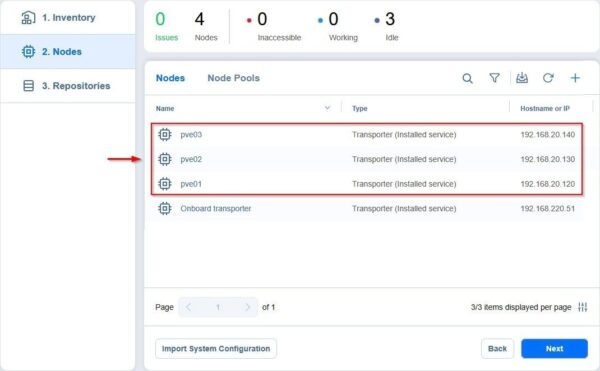Click the Repositories database icon

(28, 86)
